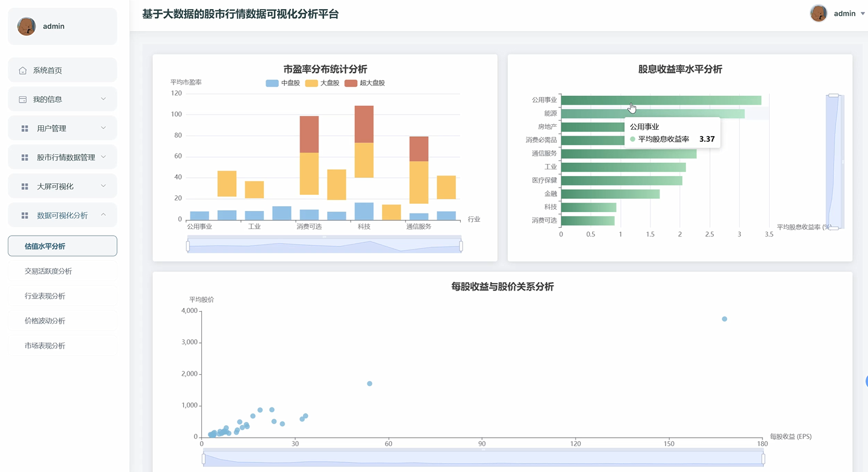This screenshot has height=472, width=868.
Task: Select the 估值水平分析 submenu item
Action: pos(63,246)
